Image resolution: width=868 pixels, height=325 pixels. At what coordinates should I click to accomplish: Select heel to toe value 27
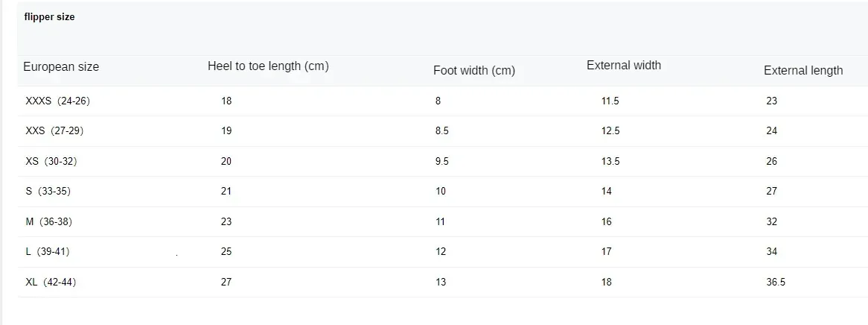226,282
